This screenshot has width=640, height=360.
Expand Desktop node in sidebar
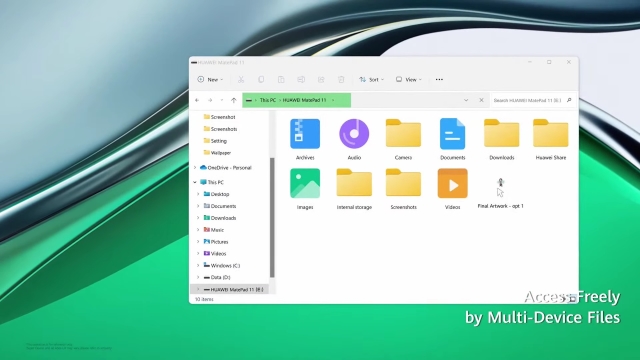coord(198,194)
